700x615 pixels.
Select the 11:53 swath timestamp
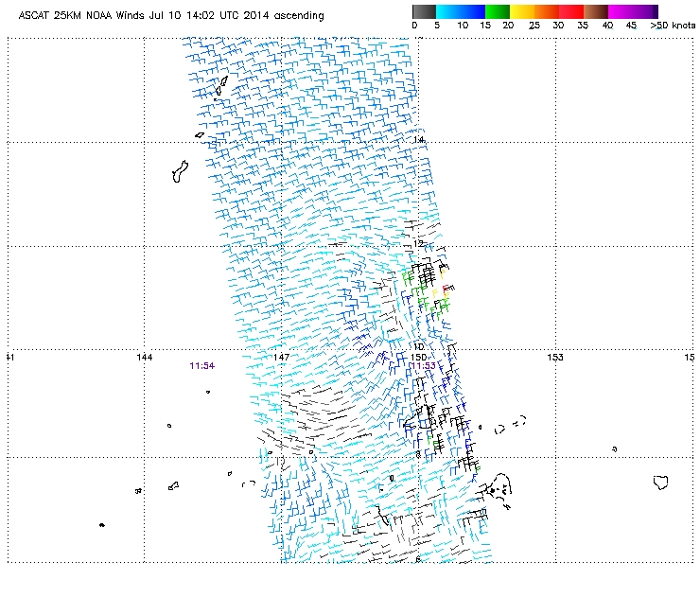coord(422,365)
